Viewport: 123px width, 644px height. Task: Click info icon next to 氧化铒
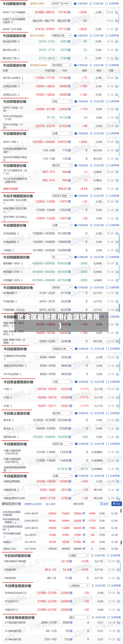(x=13, y=420)
